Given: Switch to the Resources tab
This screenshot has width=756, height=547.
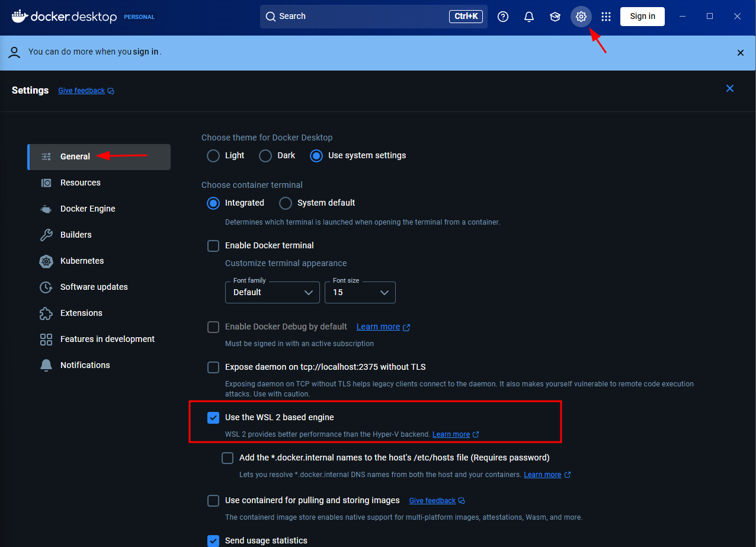Looking at the screenshot, I should coord(81,183).
